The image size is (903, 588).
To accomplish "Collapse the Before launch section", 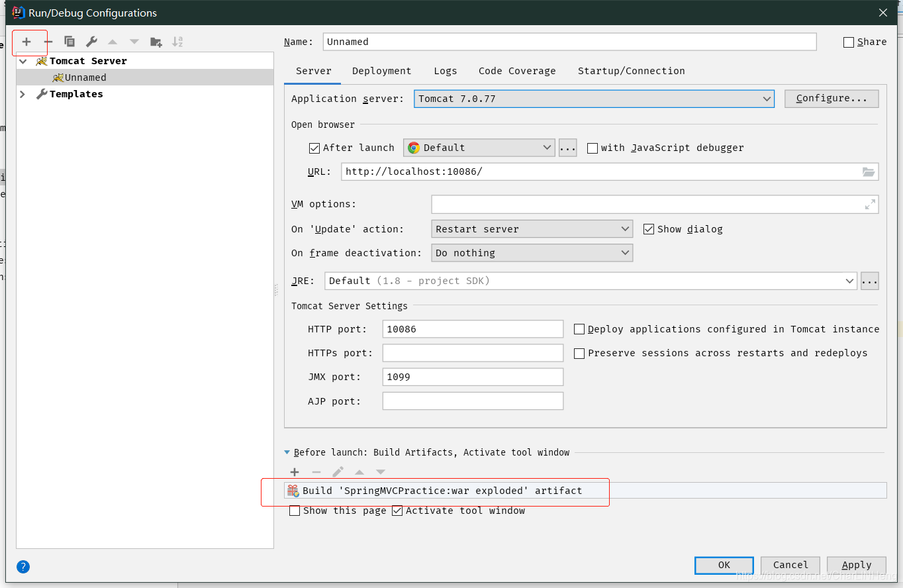I will click(x=287, y=452).
